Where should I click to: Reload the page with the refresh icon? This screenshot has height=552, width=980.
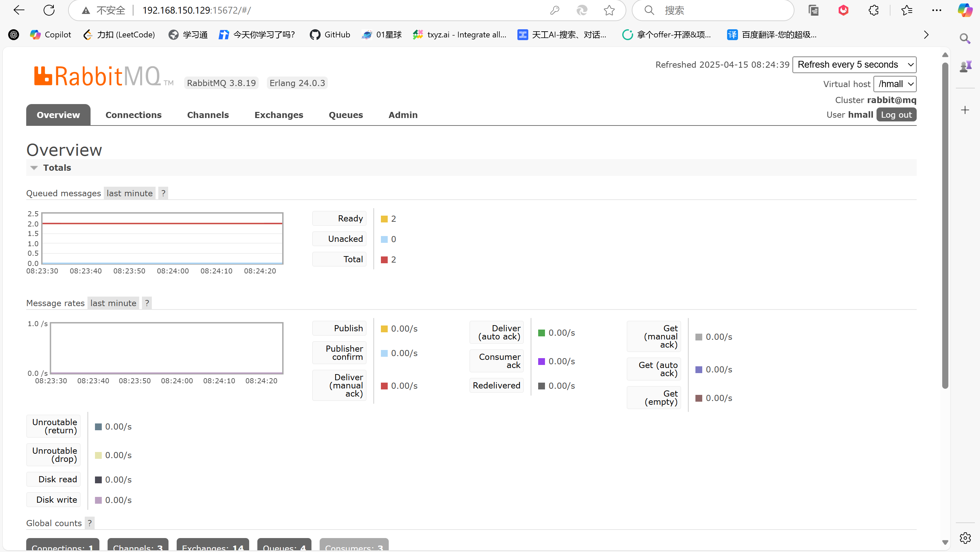pos(49,10)
